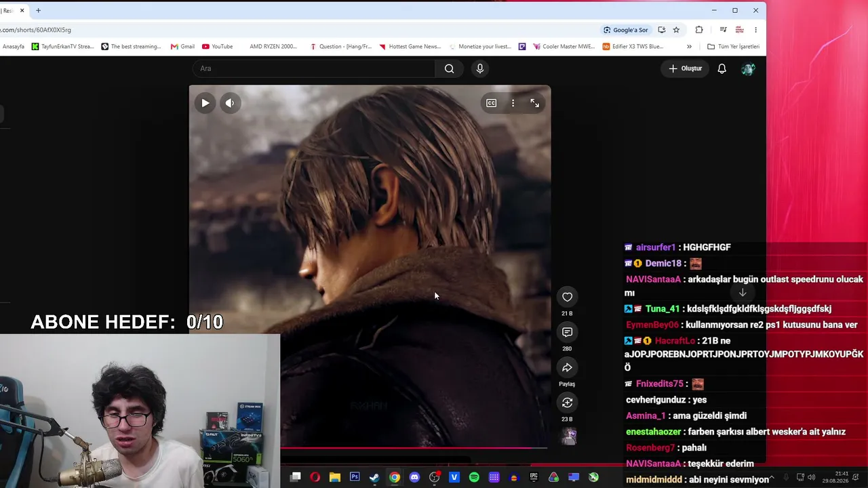Open the YouTube account avatar menu
Image resolution: width=868 pixels, height=488 pixels.
(748, 68)
